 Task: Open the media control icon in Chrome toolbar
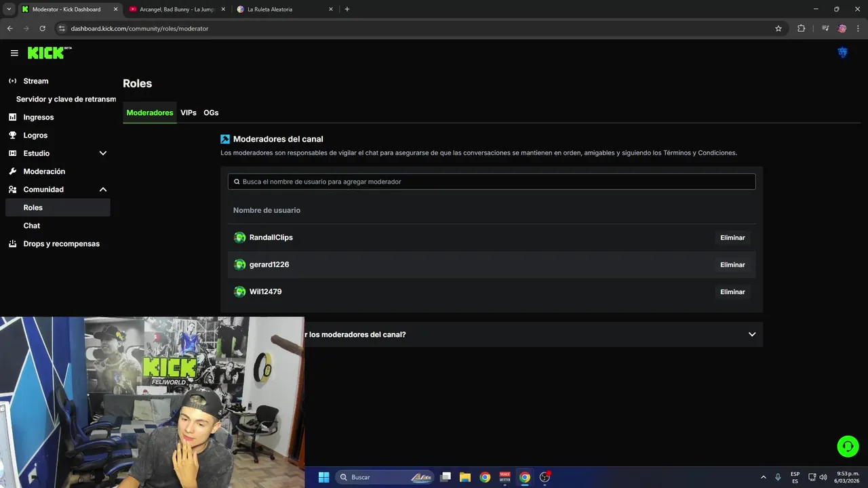tap(825, 28)
